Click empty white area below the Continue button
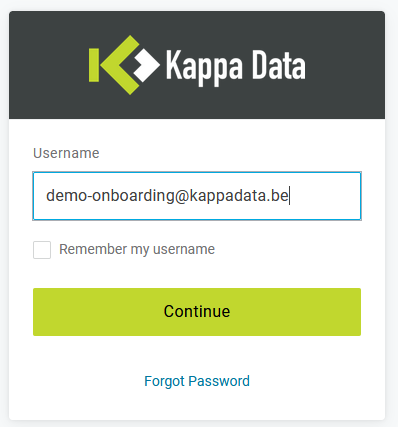Viewport: 398px width, 427px height. [x=197, y=354]
